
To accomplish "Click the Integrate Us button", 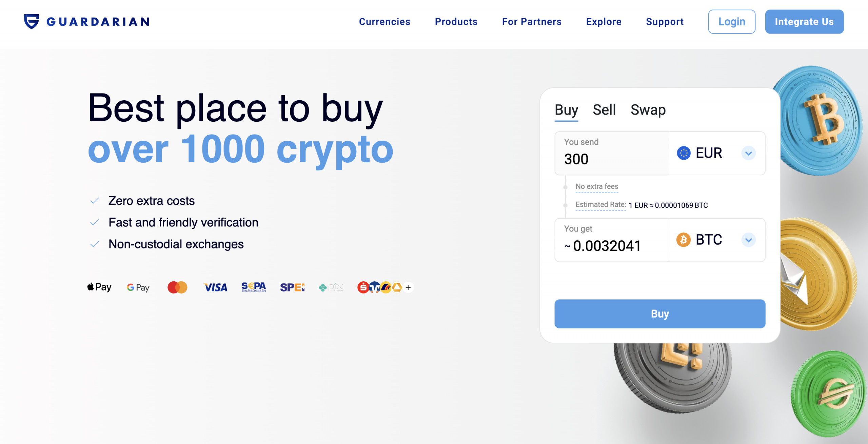I will coord(804,21).
